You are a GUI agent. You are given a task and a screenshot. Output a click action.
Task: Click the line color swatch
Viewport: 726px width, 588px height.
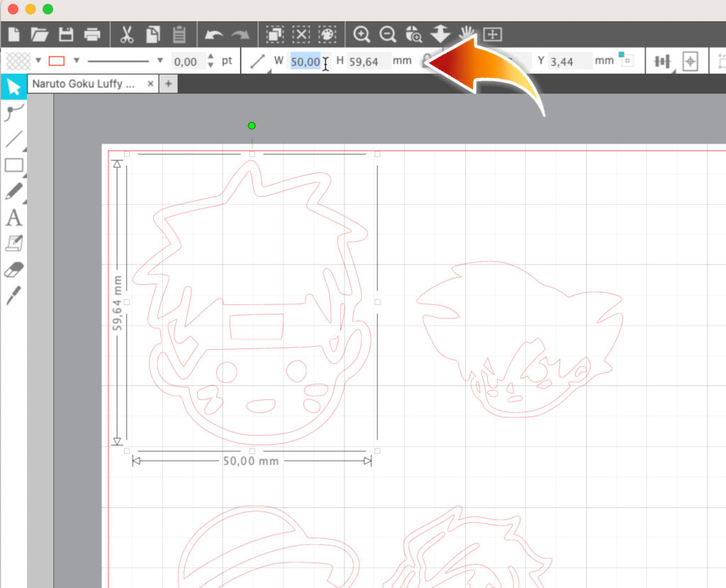(56, 61)
